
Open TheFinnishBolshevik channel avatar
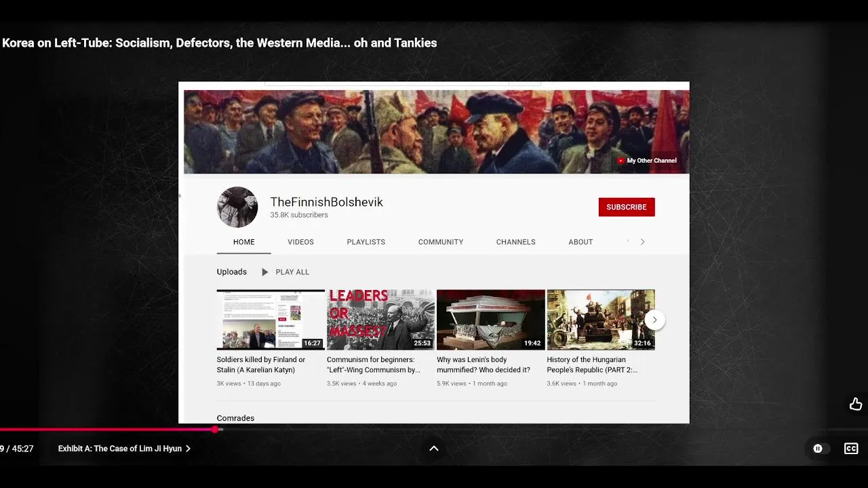coord(237,207)
